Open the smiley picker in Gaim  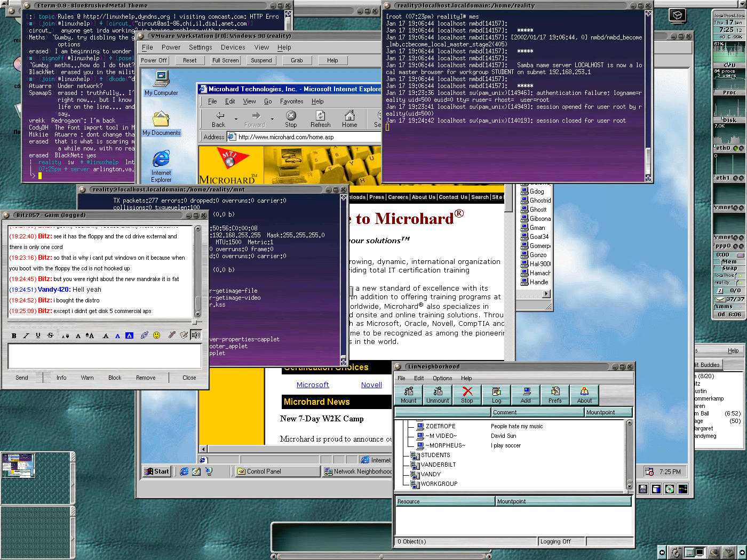pyautogui.click(x=156, y=335)
